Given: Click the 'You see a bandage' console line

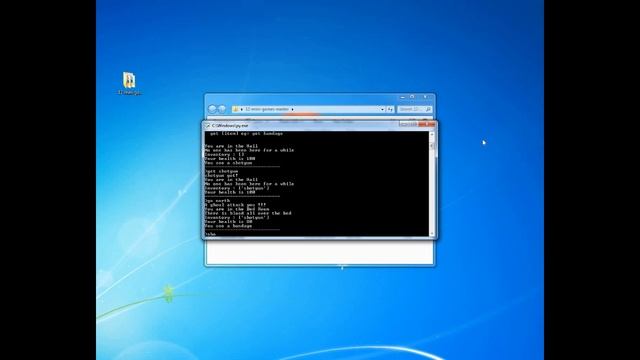Looking at the screenshot, I should [228, 226].
